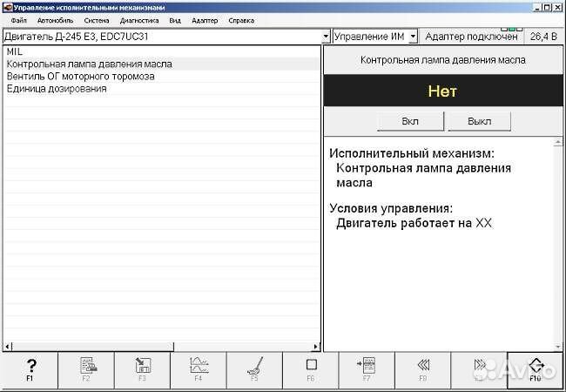The height and width of the screenshot is (392, 566).
Task: Open the Адаптер menu
Action: click(x=206, y=19)
